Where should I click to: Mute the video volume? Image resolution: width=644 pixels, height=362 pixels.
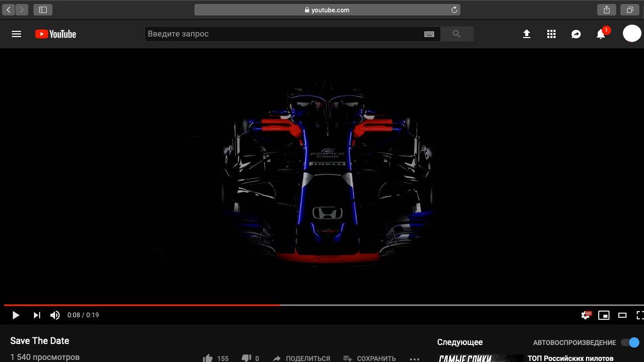click(x=55, y=315)
